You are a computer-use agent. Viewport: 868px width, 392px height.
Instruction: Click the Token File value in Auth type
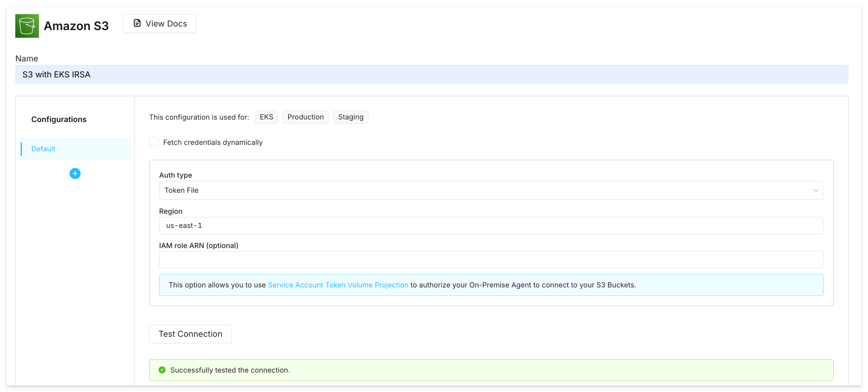pos(181,190)
